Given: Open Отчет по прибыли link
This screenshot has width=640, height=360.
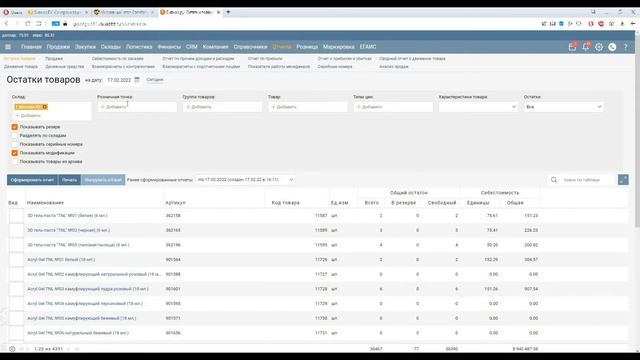Looking at the screenshot, I should tap(265, 59).
